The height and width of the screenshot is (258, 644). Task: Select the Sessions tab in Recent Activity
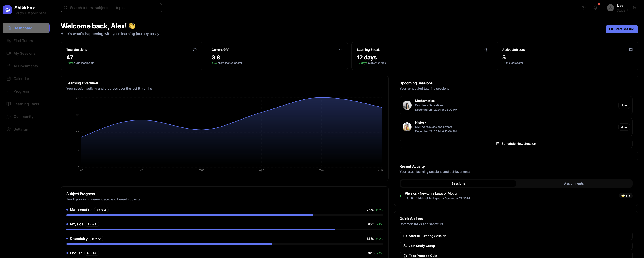point(458,183)
